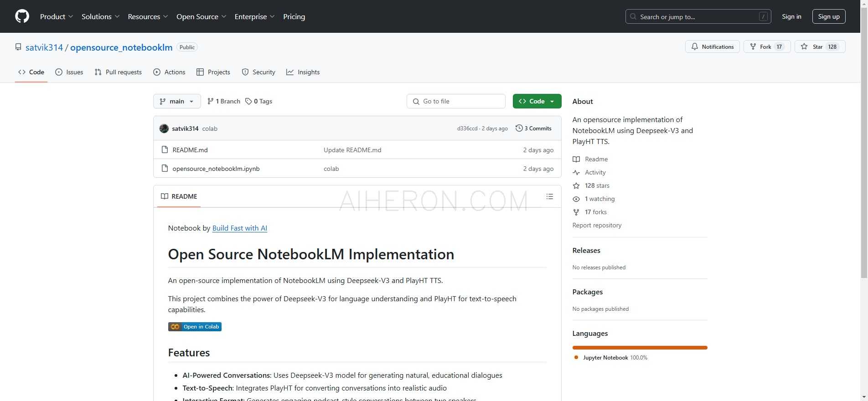Screen dimensions: 868x401
Task: Click the slash shortcut key icon in search
Action: click(763, 16)
